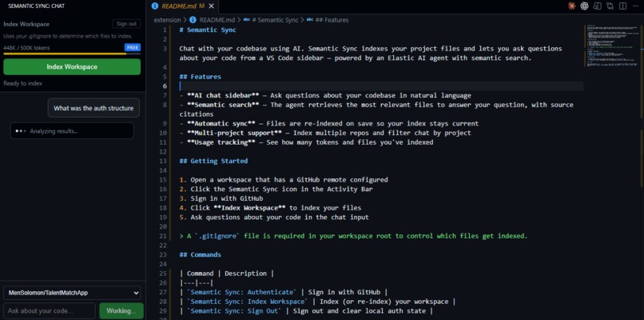Image resolution: width=644 pixels, height=320 pixels.
Task: Click the SEMANTIC SYNC: CHAT panel header
Action: point(36,6)
